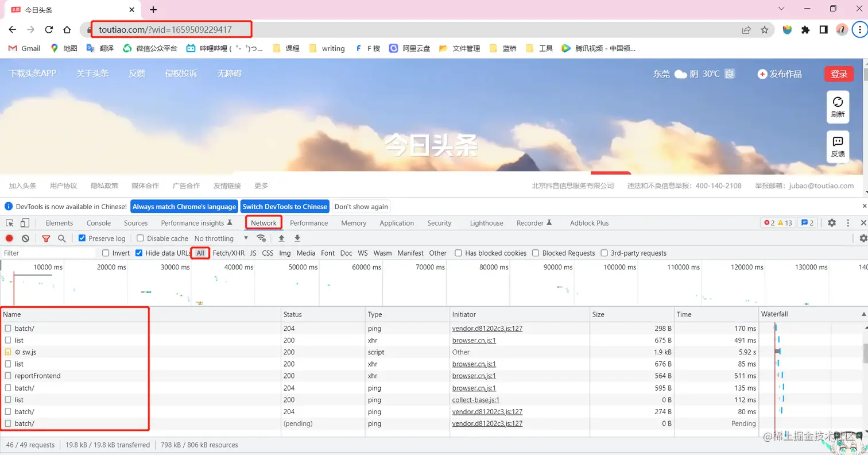Switch to the Elements tab
The image size is (868, 455).
[59, 223]
